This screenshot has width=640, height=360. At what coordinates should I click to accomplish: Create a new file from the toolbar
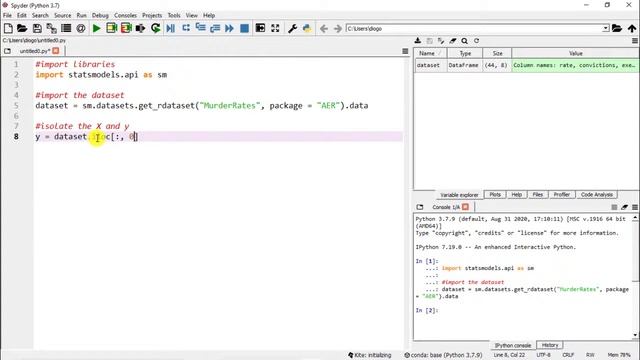coord(8,28)
